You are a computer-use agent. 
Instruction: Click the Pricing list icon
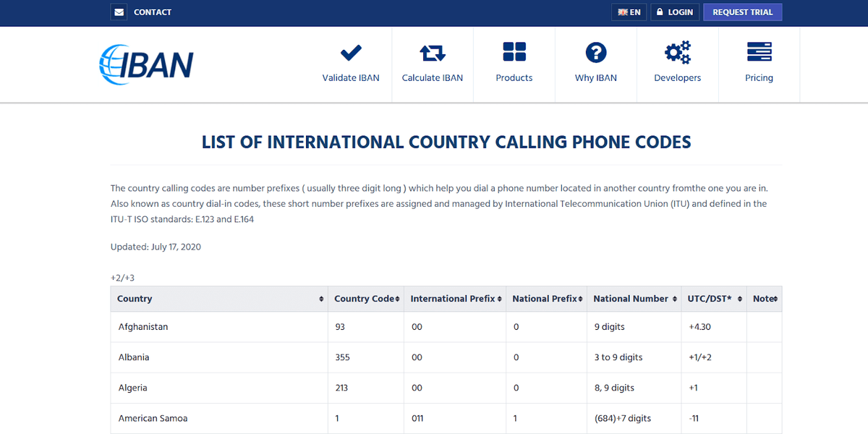(x=759, y=52)
